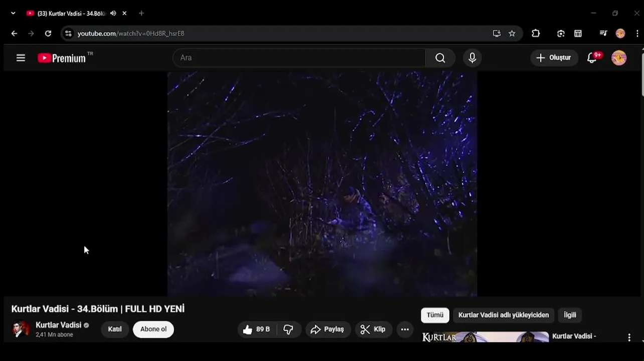Close the Kurtlar Vadisi browser tab

(124, 13)
